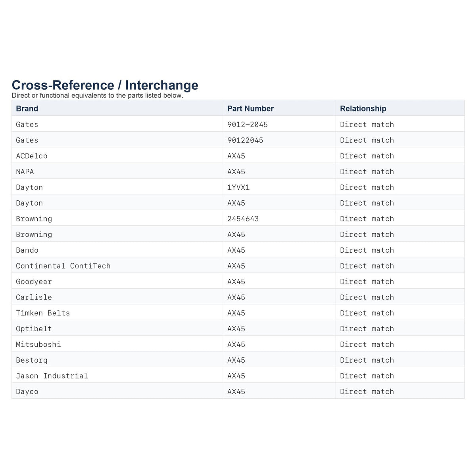Viewport: 476px width, 476px height.
Task: Click the Bando brand cell
Action: [117, 250]
